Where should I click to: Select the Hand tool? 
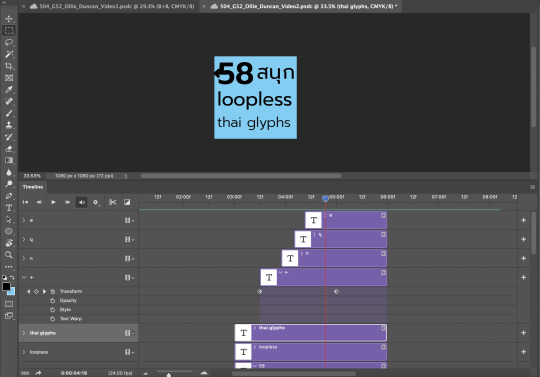point(9,243)
